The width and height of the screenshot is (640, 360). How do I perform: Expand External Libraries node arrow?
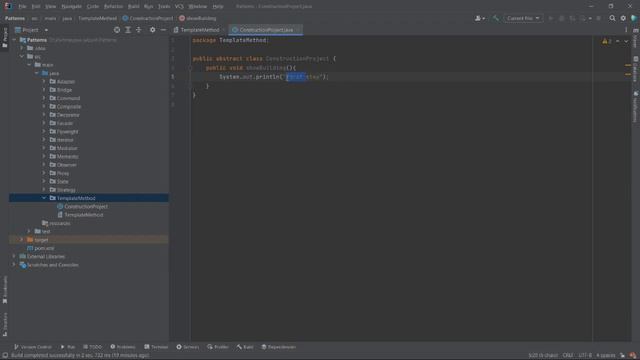pyautogui.click(x=14, y=256)
